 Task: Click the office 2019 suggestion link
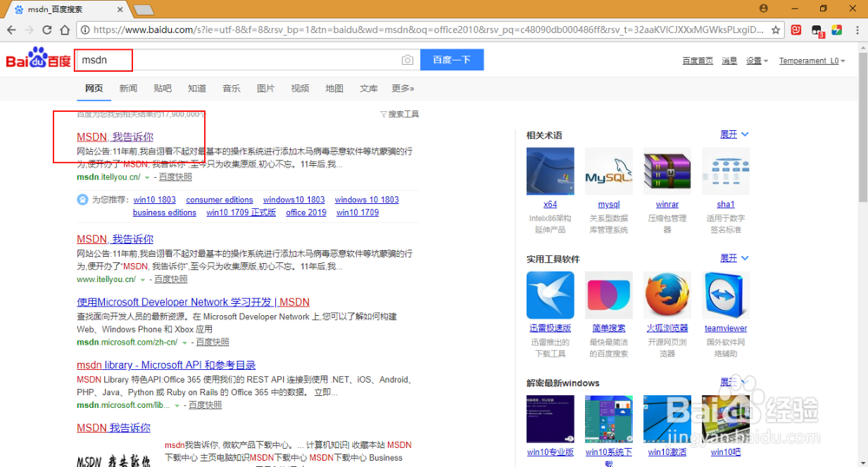click(x=306, y=213)
